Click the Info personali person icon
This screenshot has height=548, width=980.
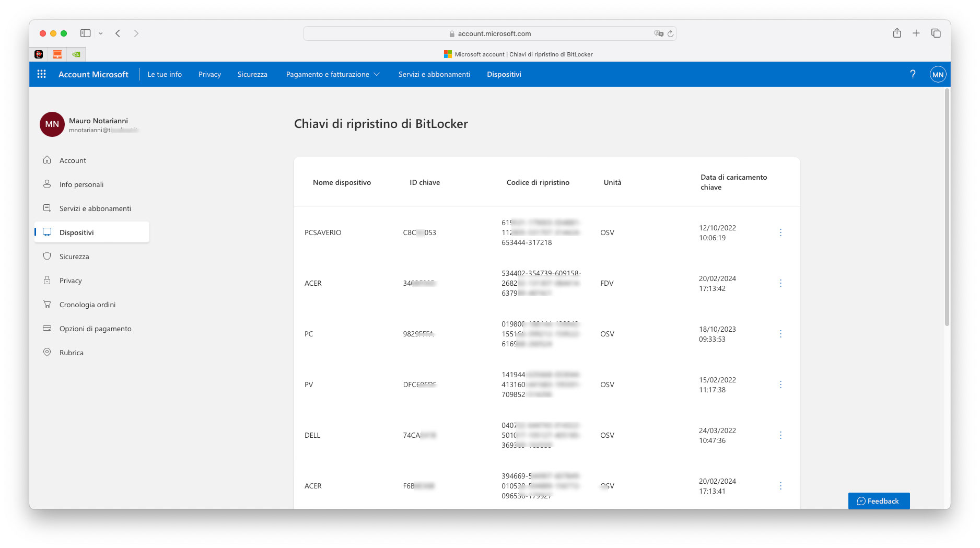point(47,184)
